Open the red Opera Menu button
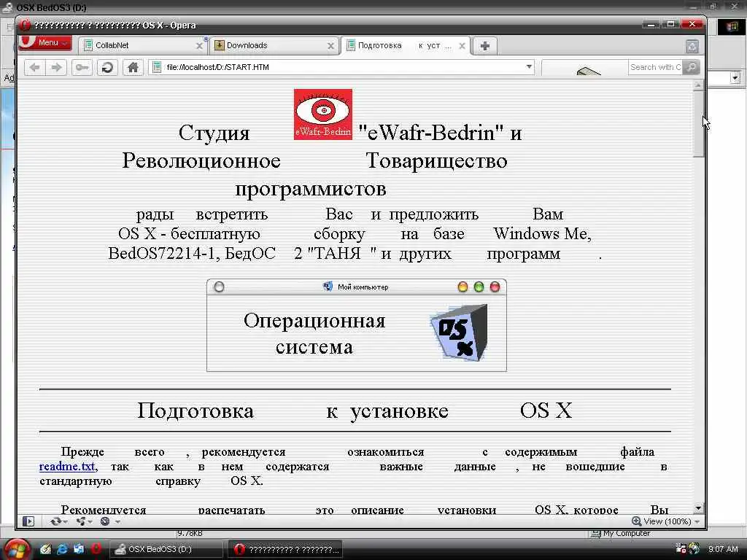 [45, 43]
